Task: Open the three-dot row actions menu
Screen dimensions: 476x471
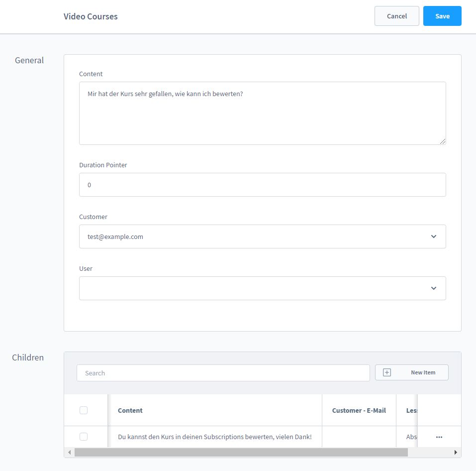Action: coord(439,437)
